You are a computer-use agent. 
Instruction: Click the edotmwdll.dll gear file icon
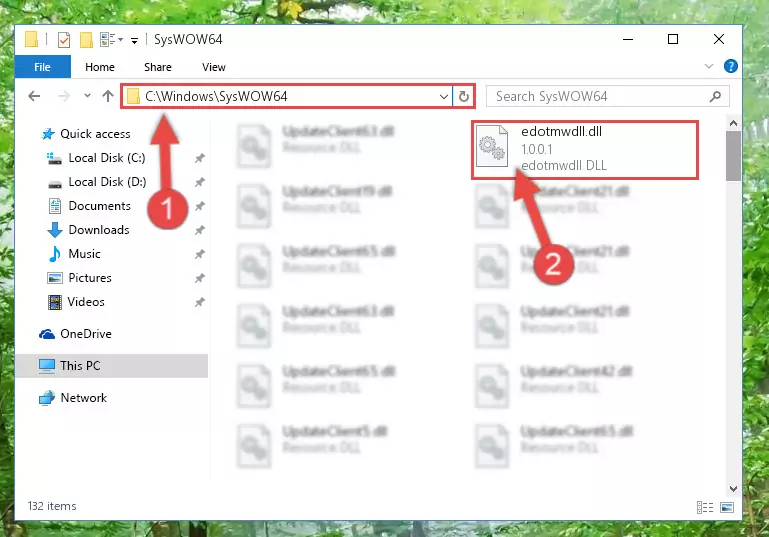coord(492,146)
